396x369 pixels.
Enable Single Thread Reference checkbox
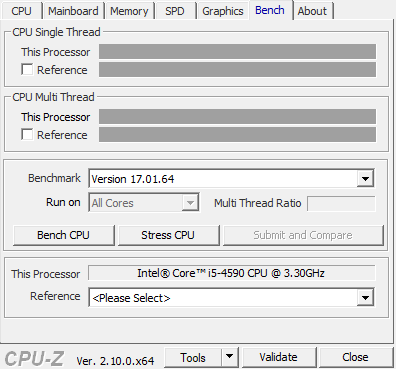coord(27,70)
